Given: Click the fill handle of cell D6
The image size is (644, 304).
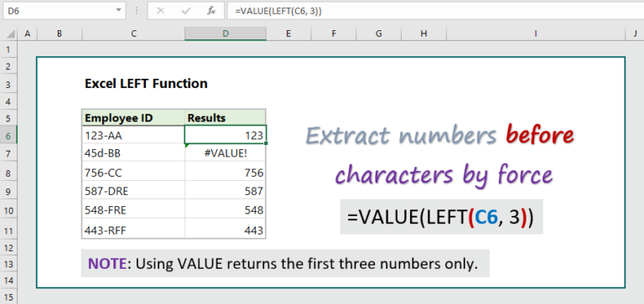Looking at the screenshot, I should (267, 142).
